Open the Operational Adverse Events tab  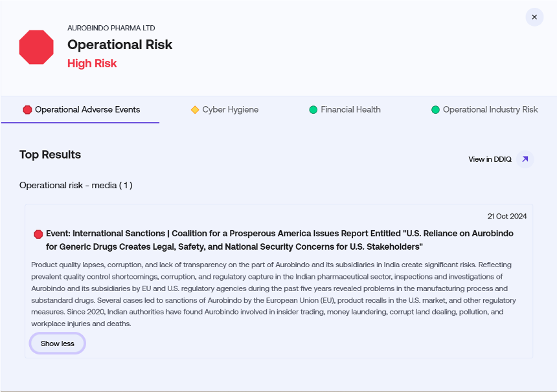82,109
